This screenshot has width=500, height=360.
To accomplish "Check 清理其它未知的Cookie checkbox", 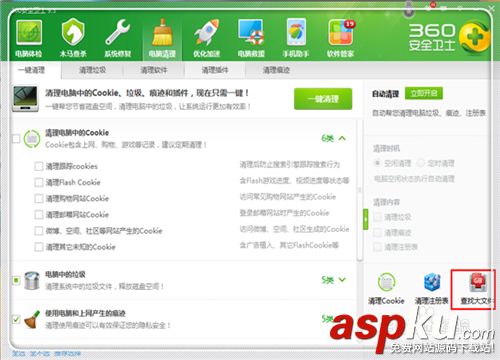I will (x=39, y=247).
